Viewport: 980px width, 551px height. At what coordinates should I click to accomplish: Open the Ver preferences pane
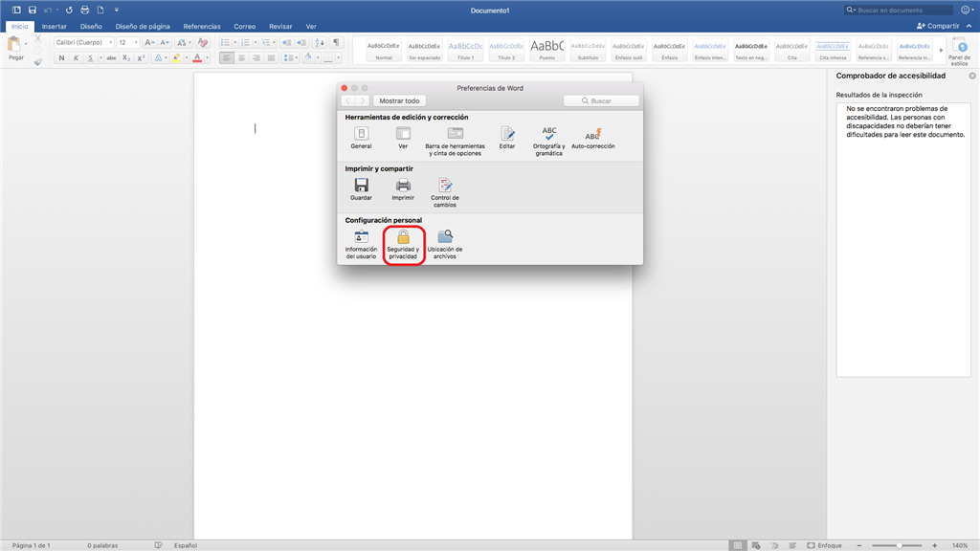pyautogui.click(x=403, y=138)
